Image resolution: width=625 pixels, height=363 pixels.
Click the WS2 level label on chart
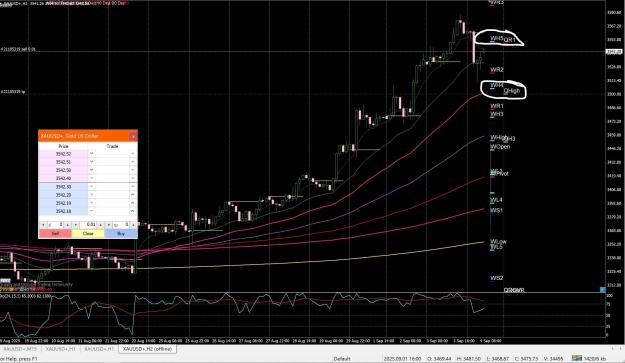(x=496, y=278)
